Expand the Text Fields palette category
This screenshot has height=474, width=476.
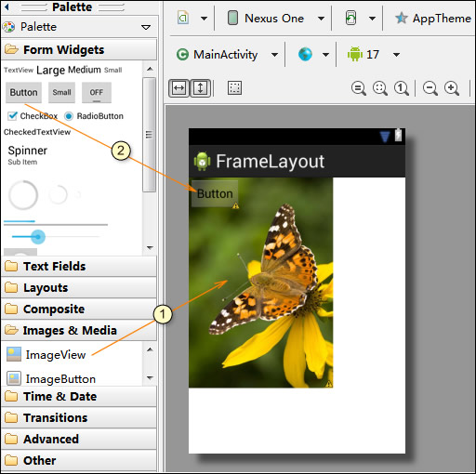pos(79,267)
